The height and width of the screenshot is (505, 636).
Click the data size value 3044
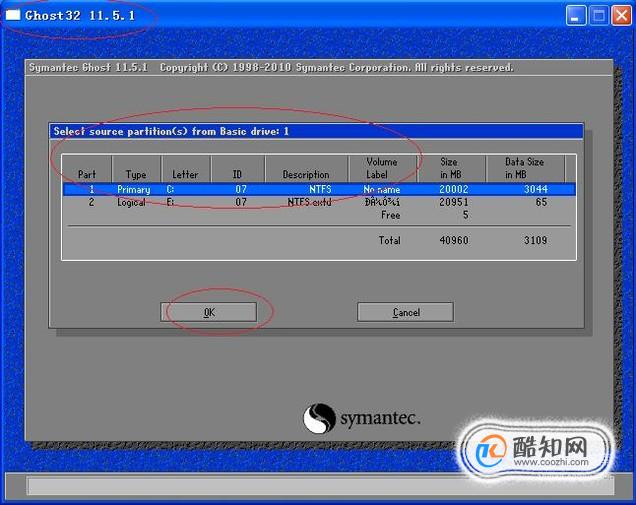point(535,189)
